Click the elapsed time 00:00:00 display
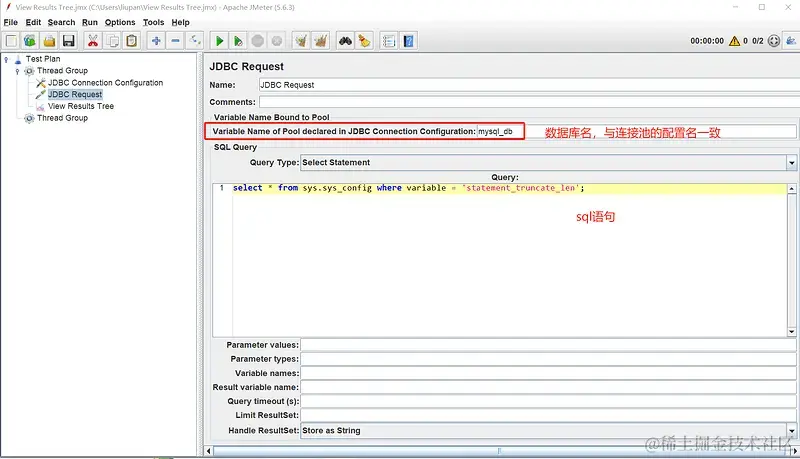The width and height of the screenshot is (800, 459). pos(707,41)
